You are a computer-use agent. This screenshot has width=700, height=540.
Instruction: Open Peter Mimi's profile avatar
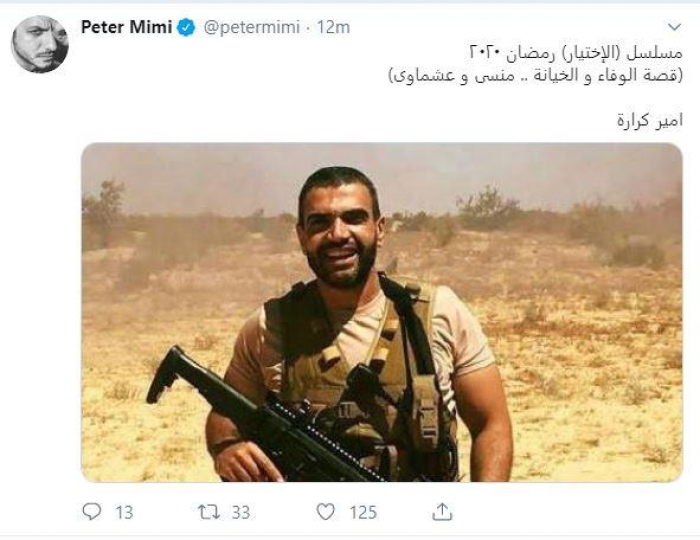40,44
